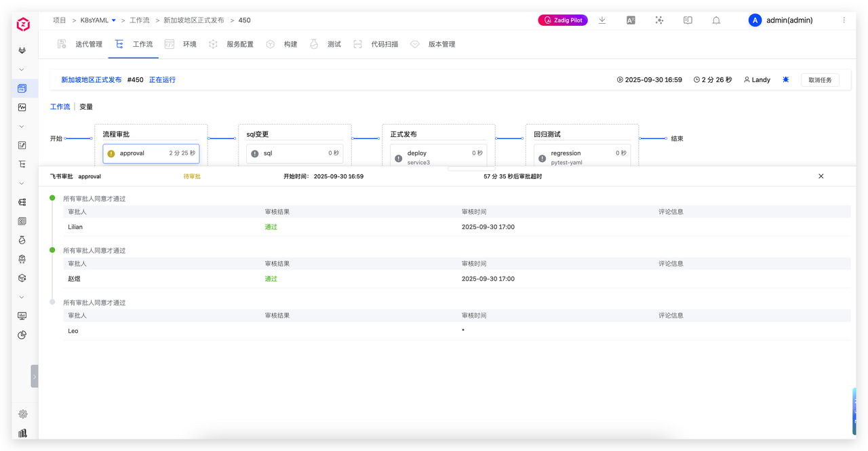This screenshot has height=451, width=868.
Task: Open the monitor dashboard sidebar icon
Action: (x=22, y=316)
